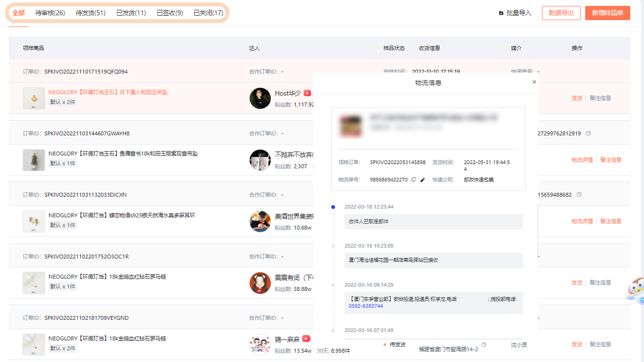644x362 pixels.
Task: Copy logistics number 9886869422270 in dialog
Action: pos(413,180)
